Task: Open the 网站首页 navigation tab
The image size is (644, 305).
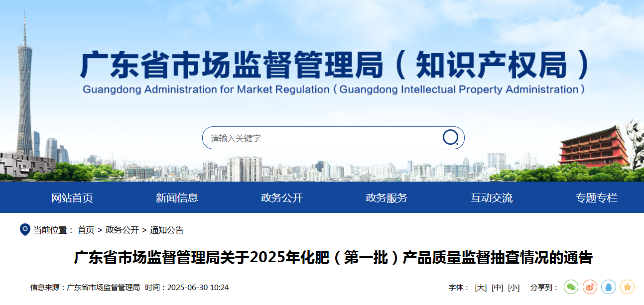Action: [72, 198]
